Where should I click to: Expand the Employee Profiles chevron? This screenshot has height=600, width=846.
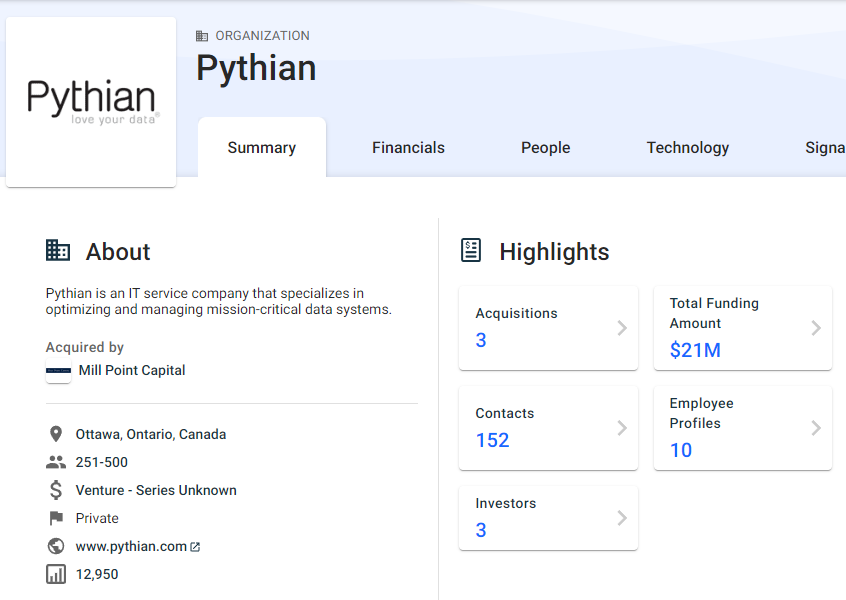pyautogui.click(x=816, y=428)
